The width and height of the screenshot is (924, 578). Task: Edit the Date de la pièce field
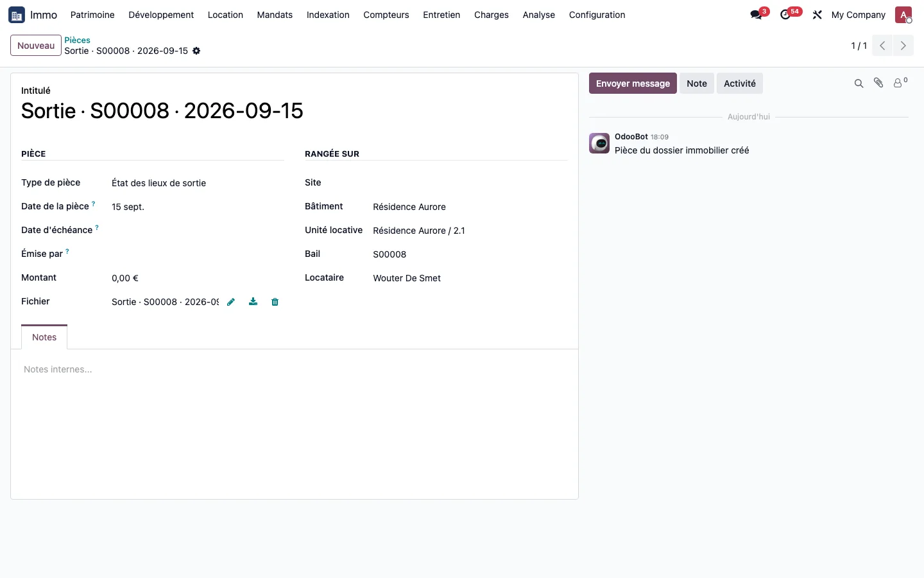point(198,207)
